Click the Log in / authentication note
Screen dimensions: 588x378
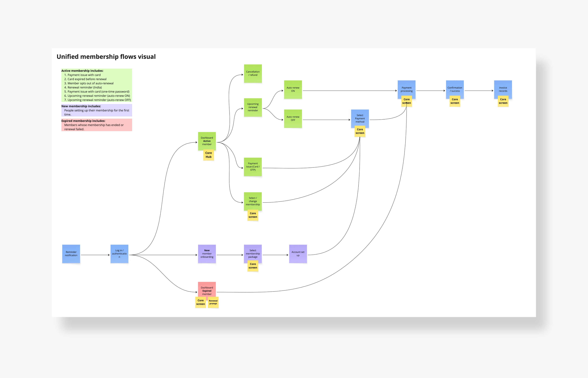coord(119,253)
